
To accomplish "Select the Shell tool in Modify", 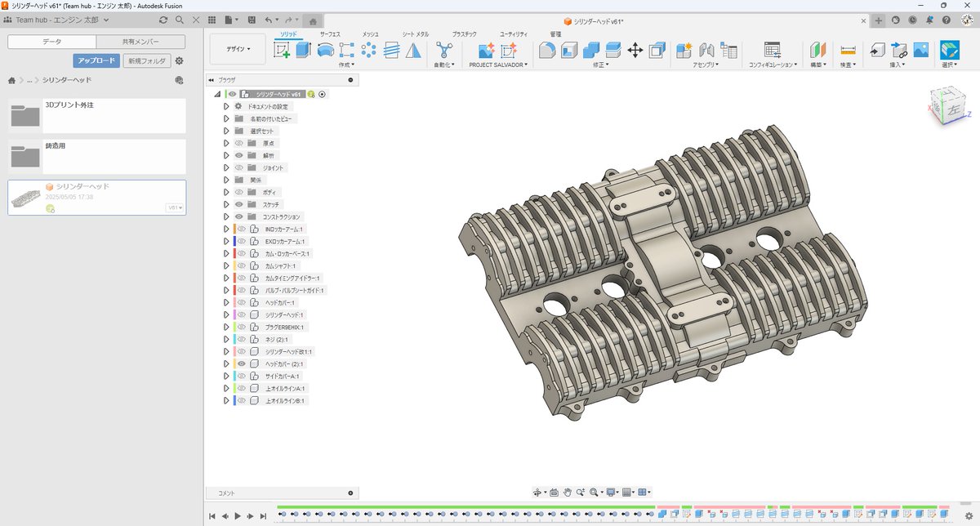I will (569, 50).
